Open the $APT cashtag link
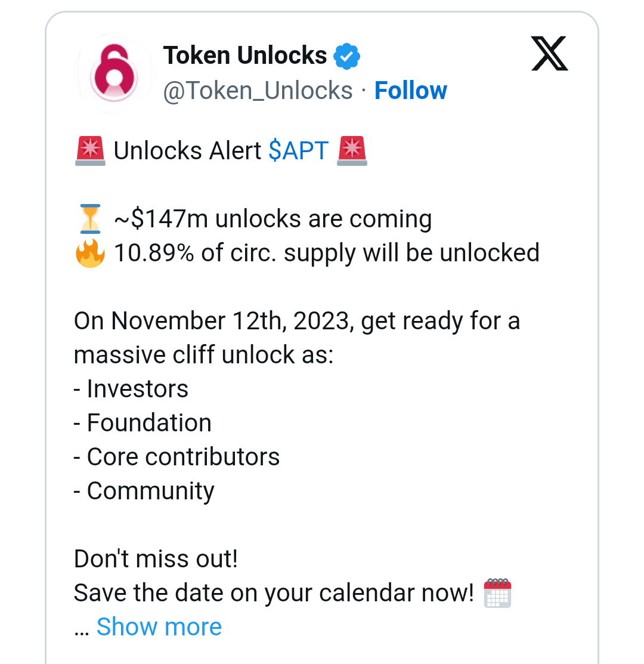 click(299, 150)
